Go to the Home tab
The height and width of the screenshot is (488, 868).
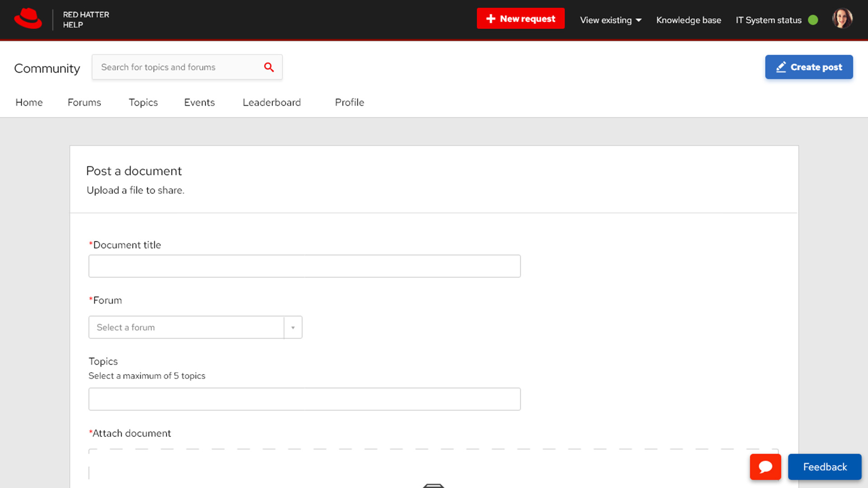point(29,103)
